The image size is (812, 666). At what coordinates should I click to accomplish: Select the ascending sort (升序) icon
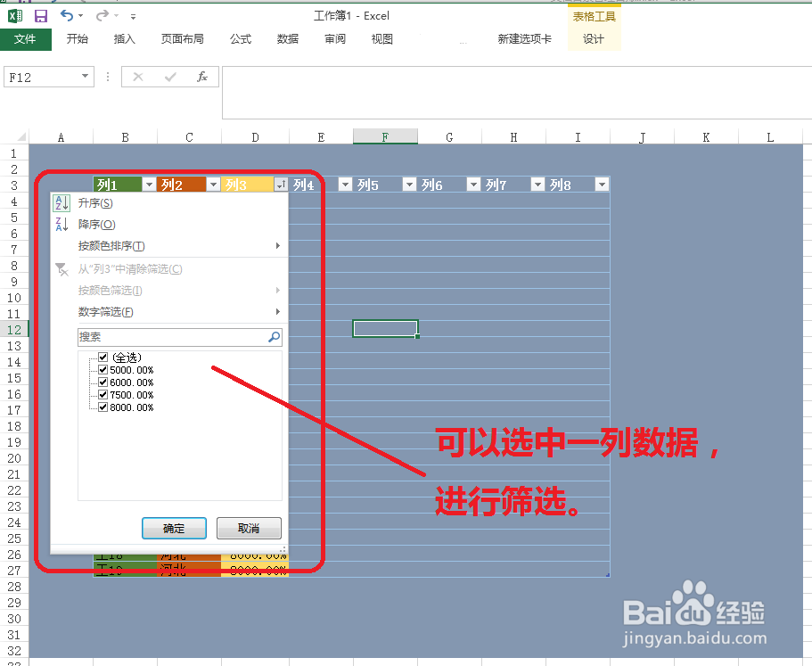(62, 202)
